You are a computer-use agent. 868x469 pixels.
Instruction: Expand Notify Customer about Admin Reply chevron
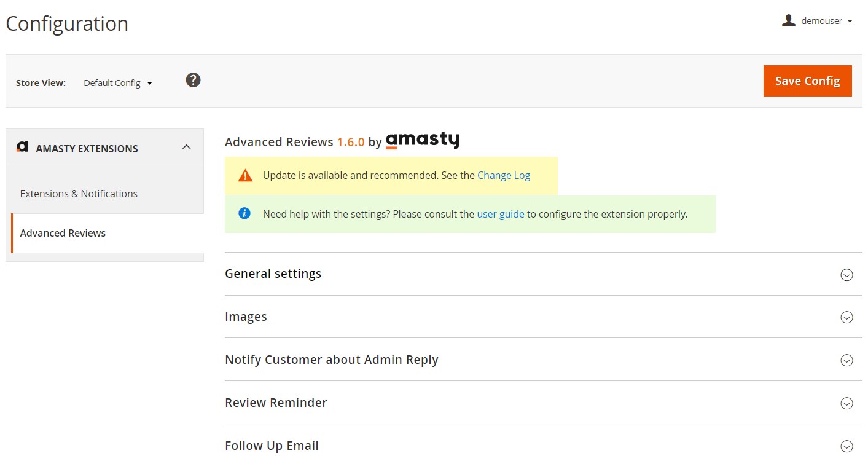coord(846,360)
